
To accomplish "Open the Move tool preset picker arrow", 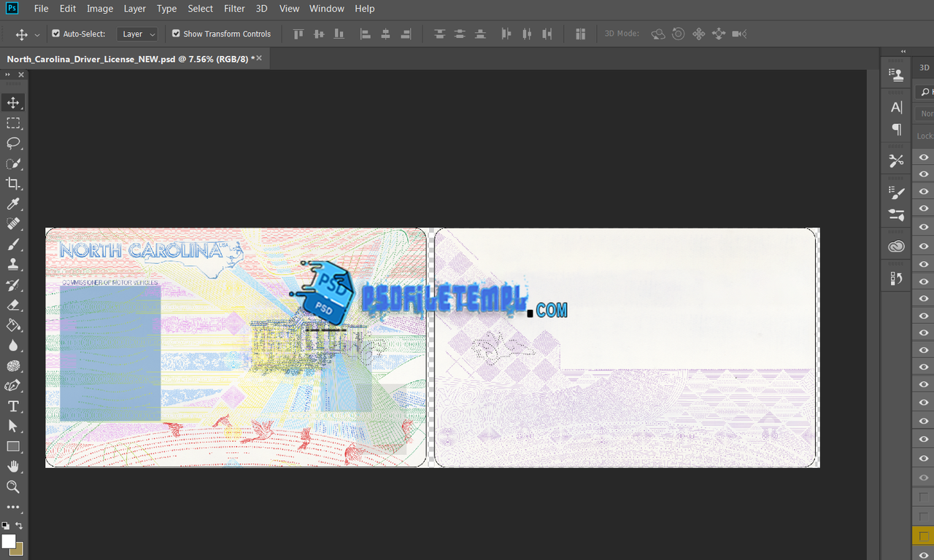I will click(37, 34).
